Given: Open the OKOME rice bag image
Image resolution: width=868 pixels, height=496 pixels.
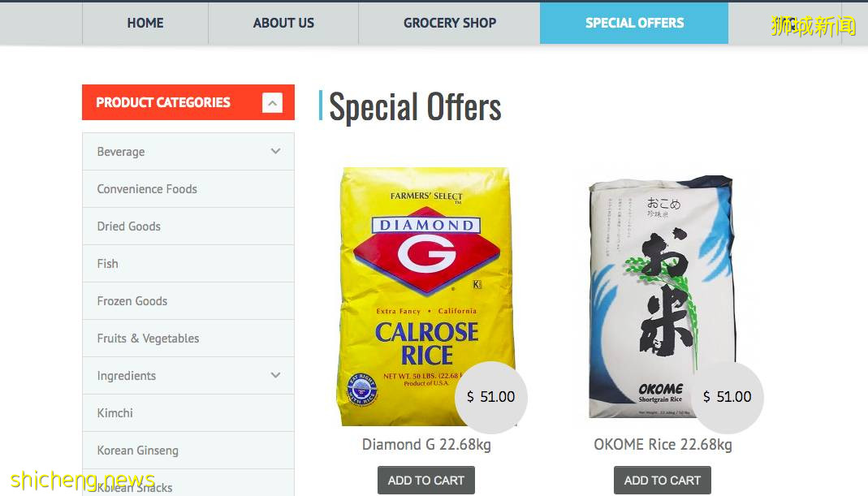Looking at the screenshot, I should 662,296.
